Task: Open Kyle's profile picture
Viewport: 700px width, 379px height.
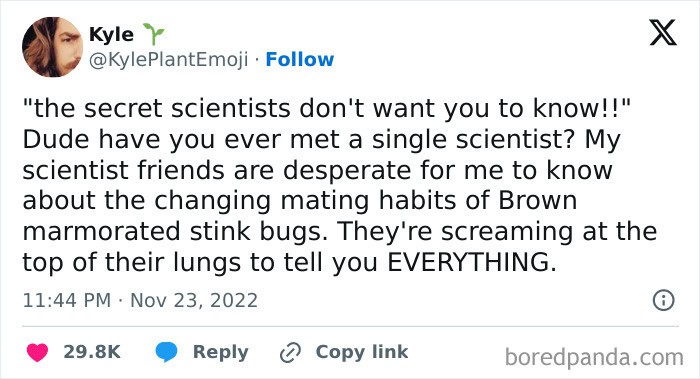Action: pyautogui.click(x=53, y=47)
